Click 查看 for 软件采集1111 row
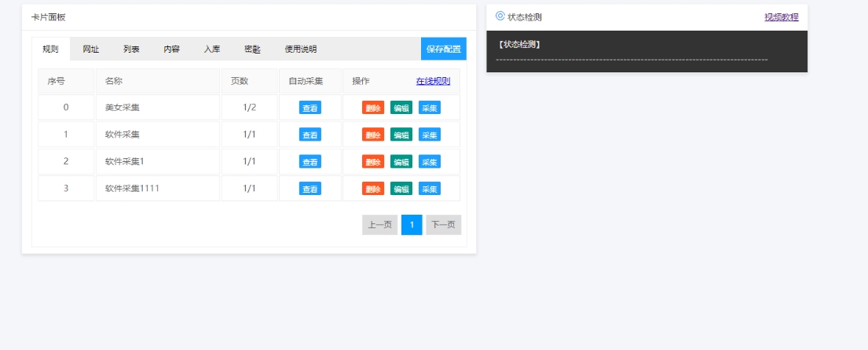The width and height of the screenshot is (868, 350). pos(310,189)
